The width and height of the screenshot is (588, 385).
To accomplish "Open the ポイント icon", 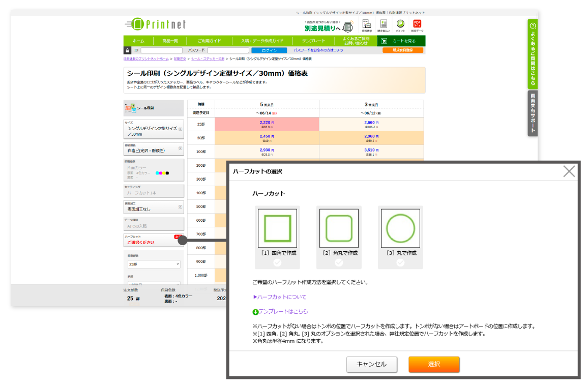I will point(400,26).
